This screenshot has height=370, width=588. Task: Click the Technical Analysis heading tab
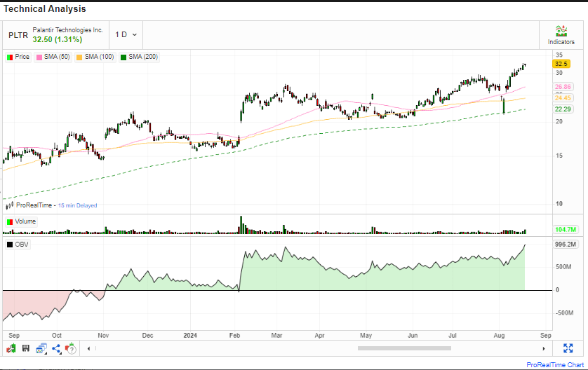coord(45,9)
